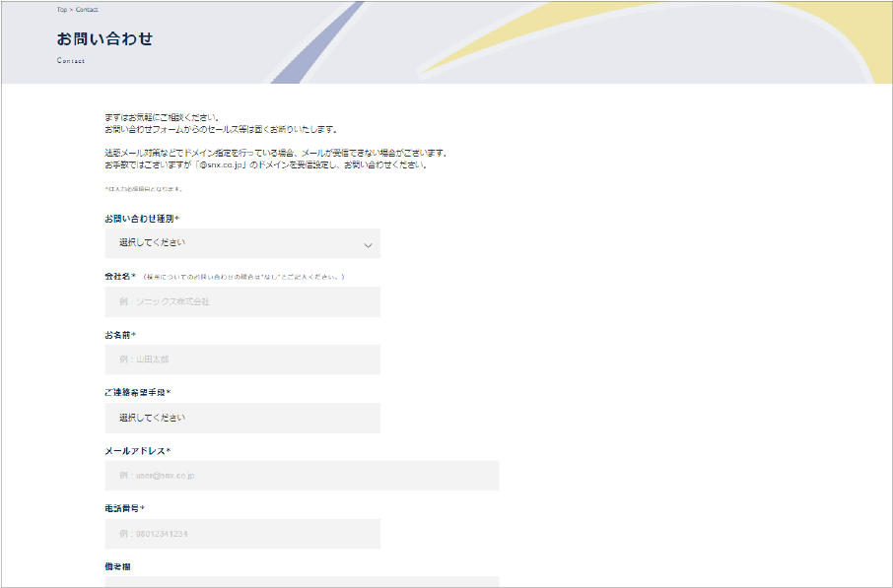The image size is (893, 588).
Task: Focus the メールアドレス input field
Action: (x=302, y=476)
